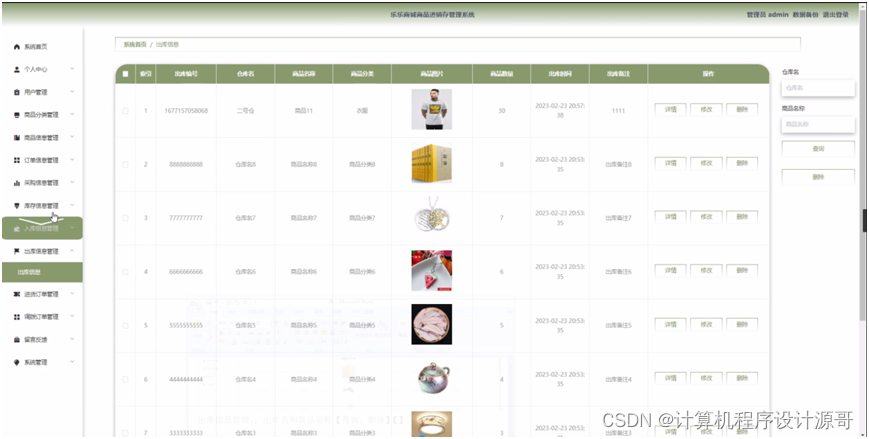Click 删除 for row 商品名称4

pos(742,379)
